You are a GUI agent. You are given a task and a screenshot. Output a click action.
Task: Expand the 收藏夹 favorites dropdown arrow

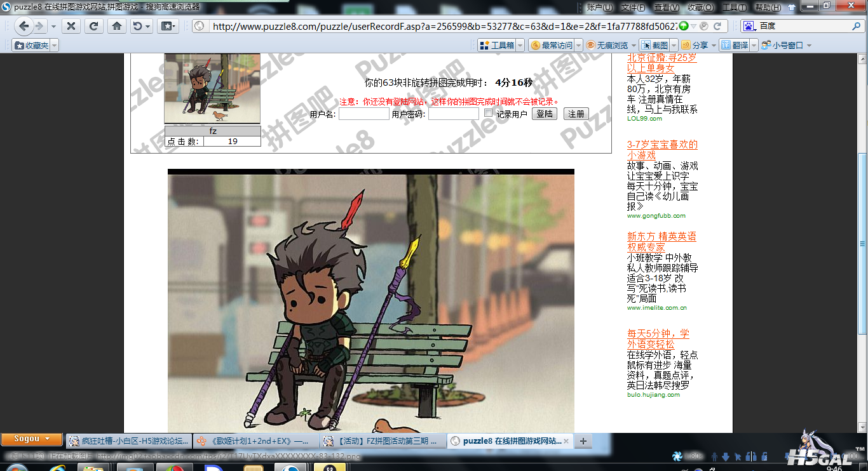pos(54,45)
